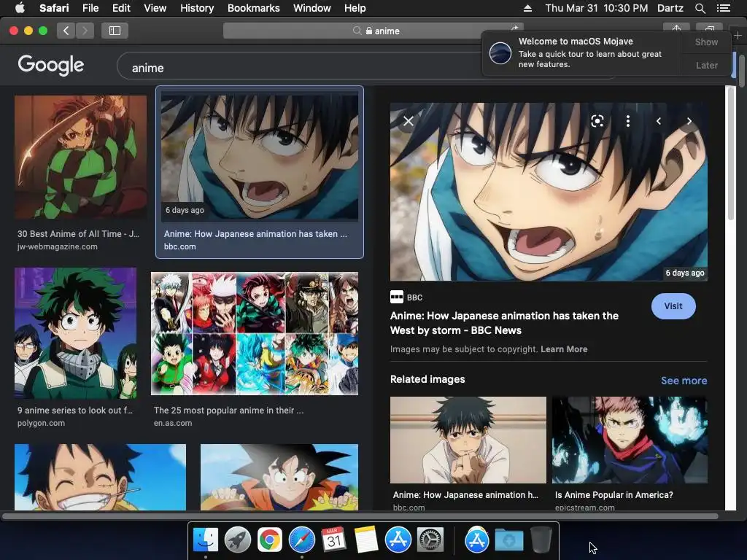
Task: Toggle the Safari sidebar button
Action: click(115, 31)
